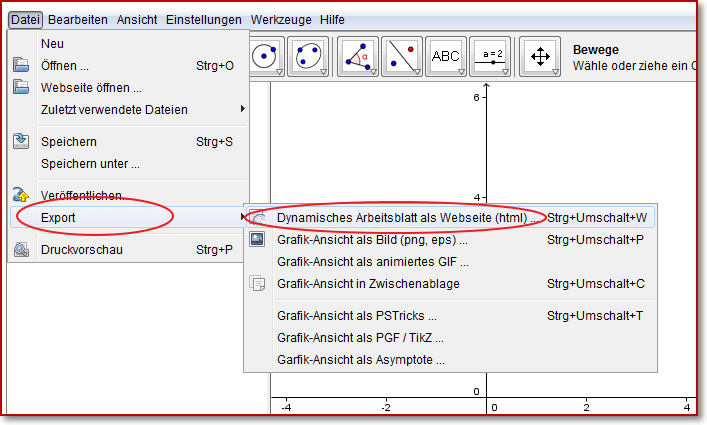Image resolution: width=707 pixels, height=425 pixels.
Task: Choose Grafik-Ansicht als Bild (png, eps)
Action: (x=372, y=240)
